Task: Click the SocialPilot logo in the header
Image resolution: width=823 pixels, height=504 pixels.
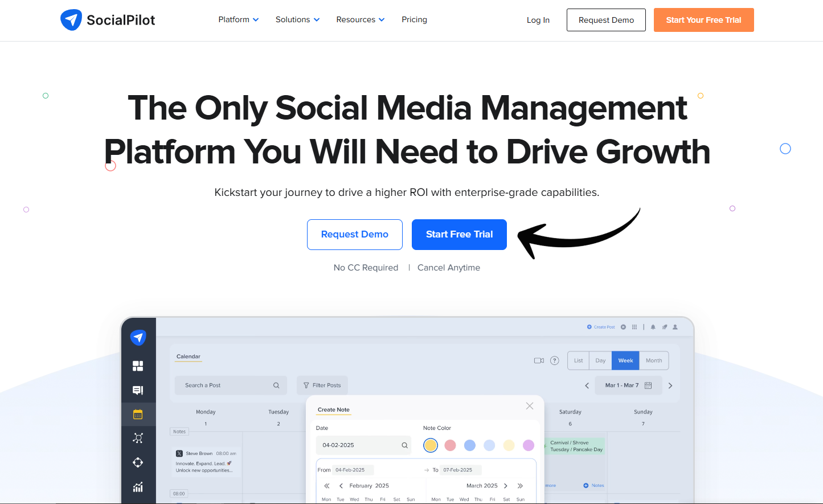Action: point(108,20)
